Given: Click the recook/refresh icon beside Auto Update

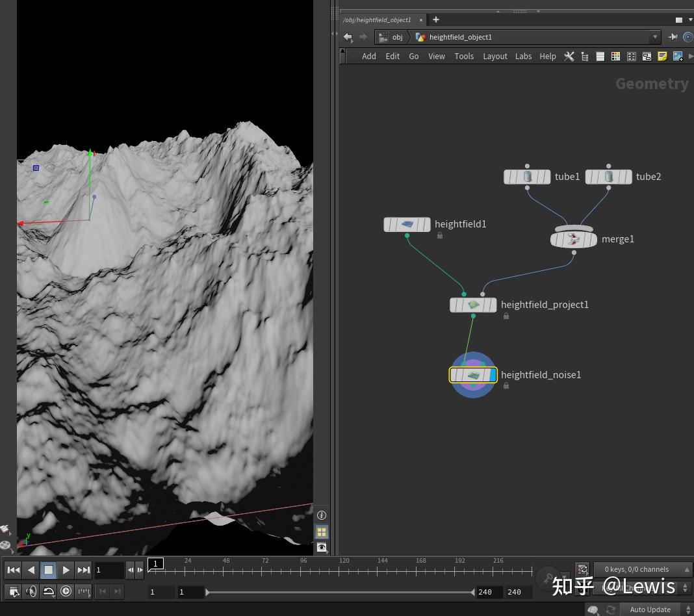Looking at the screenshot, I should point(611,610).
